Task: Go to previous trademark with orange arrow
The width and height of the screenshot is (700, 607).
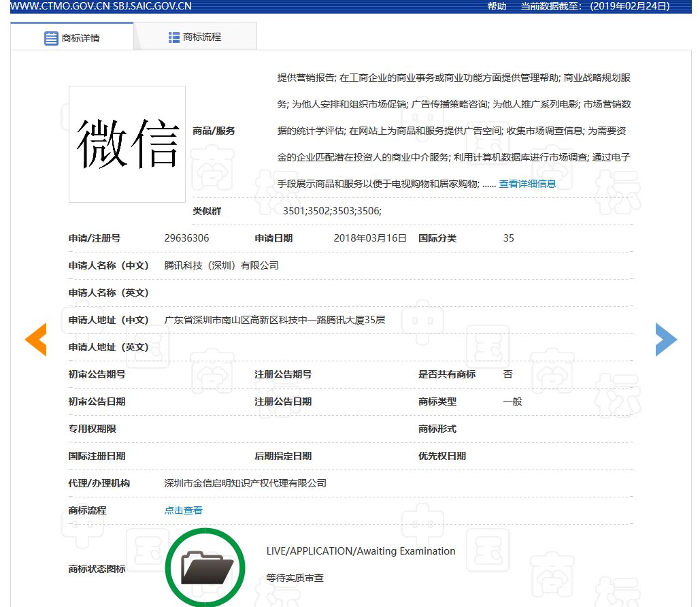Action: click(35, 340)
